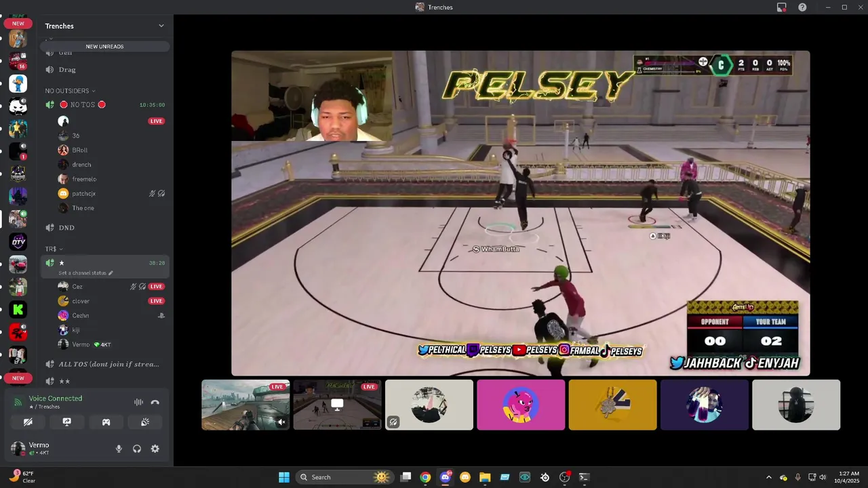Open Discord Help question mark
868x488 pixels.
(802, 7)
